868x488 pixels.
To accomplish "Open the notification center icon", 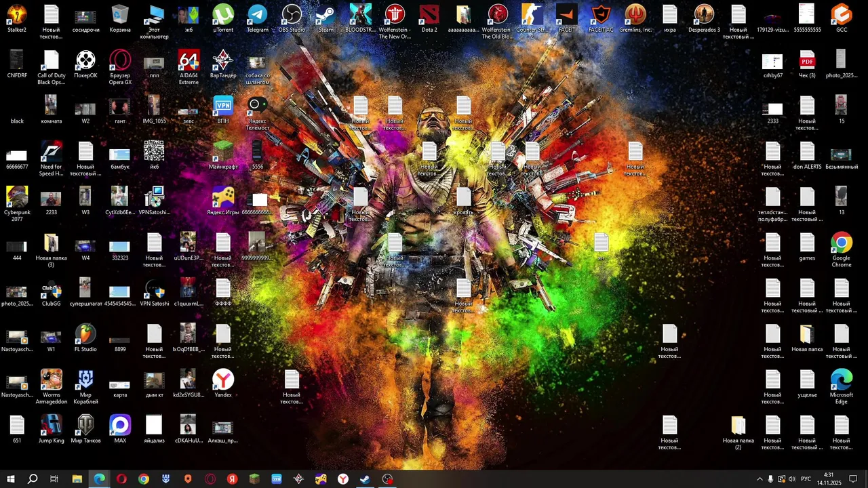I will coord(853,479).
